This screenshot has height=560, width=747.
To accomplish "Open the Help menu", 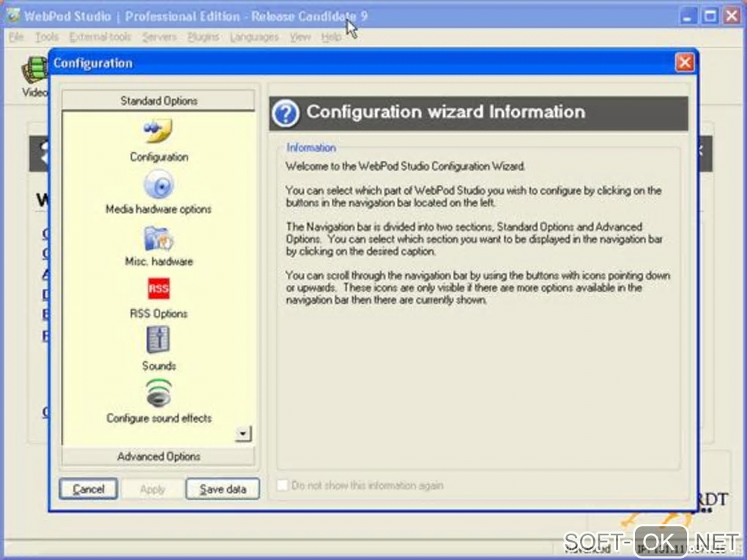I will [x=330, y=37].
